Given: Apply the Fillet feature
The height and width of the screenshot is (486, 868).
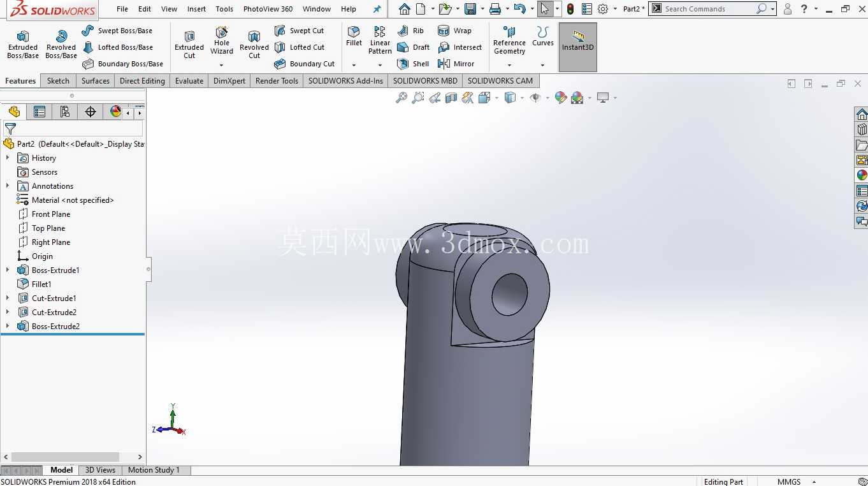Looking at the screenshot, I should pyautogui.click(x=354, y=36).
